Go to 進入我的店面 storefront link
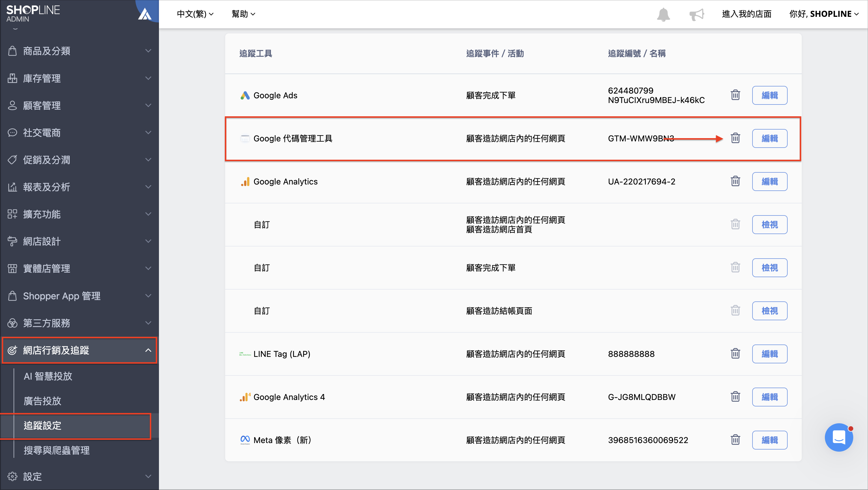 coord(747,14)
